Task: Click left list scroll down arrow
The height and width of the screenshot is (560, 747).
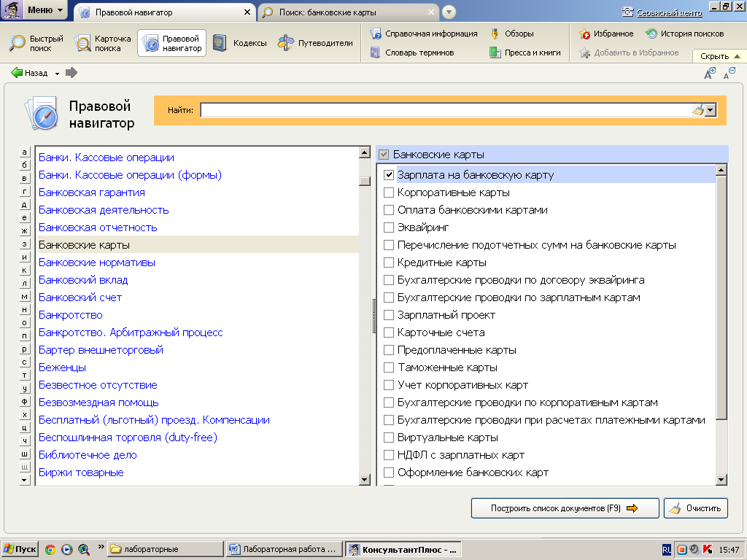Action: point(365,480)
